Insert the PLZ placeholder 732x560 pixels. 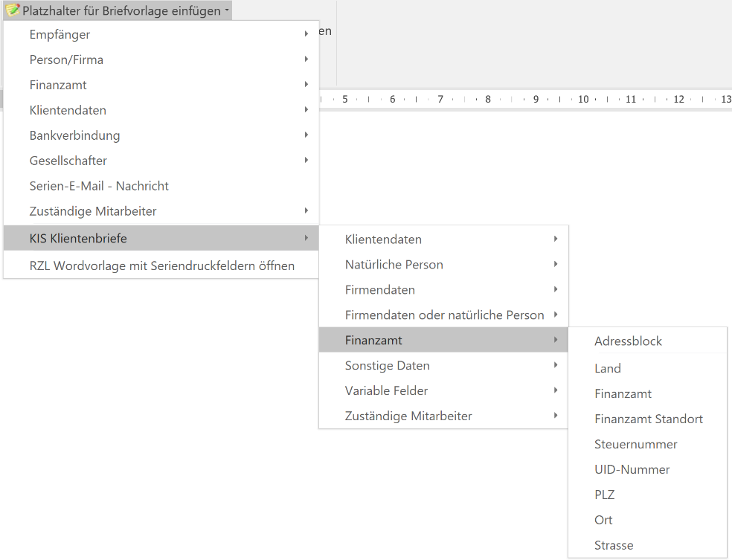tap(604, 495)
